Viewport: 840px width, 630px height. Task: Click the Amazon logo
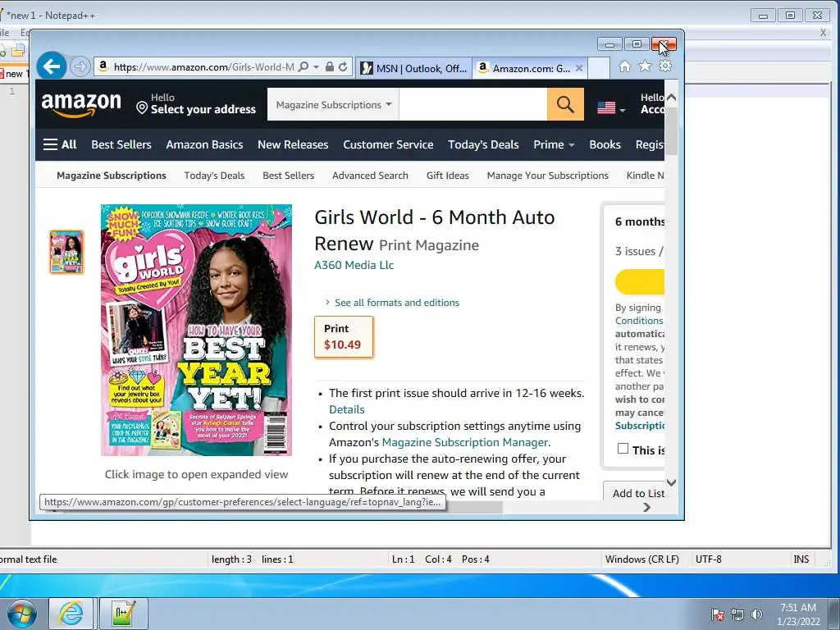(x=81, y=104)
